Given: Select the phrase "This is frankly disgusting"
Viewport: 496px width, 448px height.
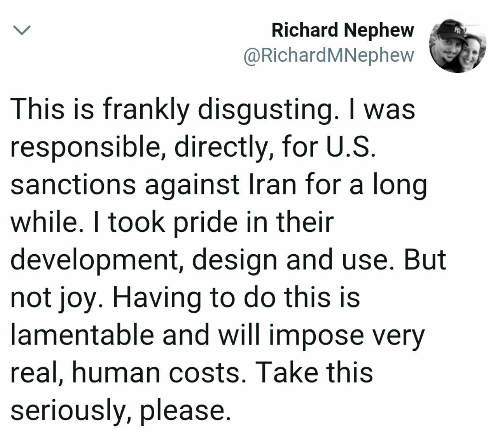Looking at the screenshot, I should point(172,110).
